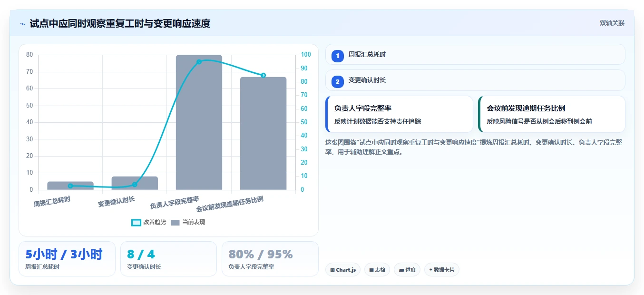Select the 负责人字段完整率 info card
644x295 pixels.
[399, 114]
